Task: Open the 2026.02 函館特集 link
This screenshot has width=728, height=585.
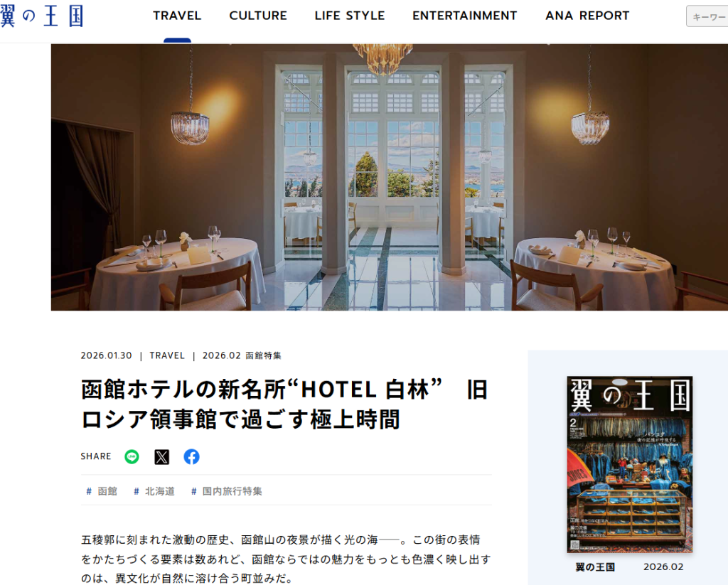Action: point(242,355)
